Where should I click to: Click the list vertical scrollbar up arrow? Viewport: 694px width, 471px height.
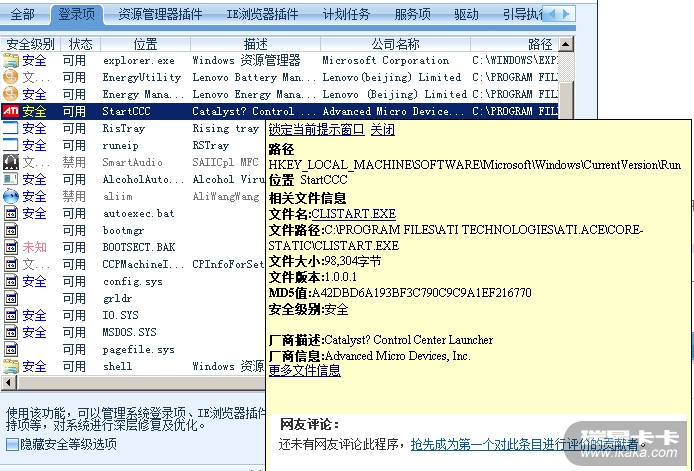coord(566,44)
